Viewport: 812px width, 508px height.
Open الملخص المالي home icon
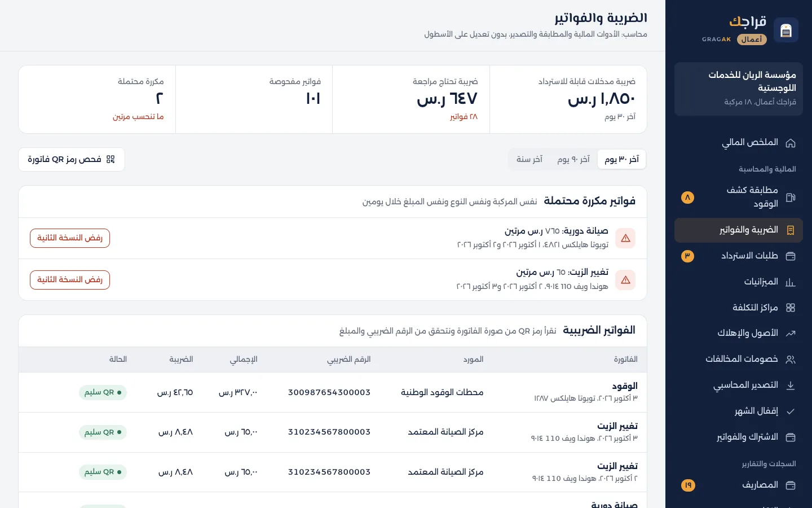pos(791,143)
